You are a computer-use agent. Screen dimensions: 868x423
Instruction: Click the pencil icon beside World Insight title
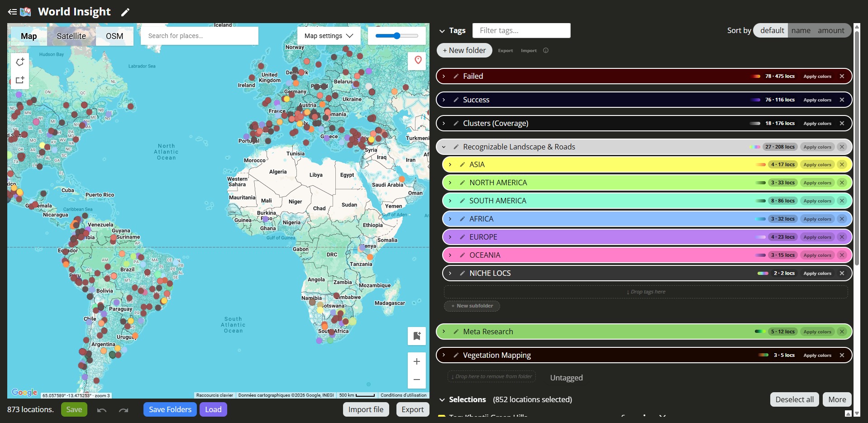pyautogui.click(x=125, y=12)
